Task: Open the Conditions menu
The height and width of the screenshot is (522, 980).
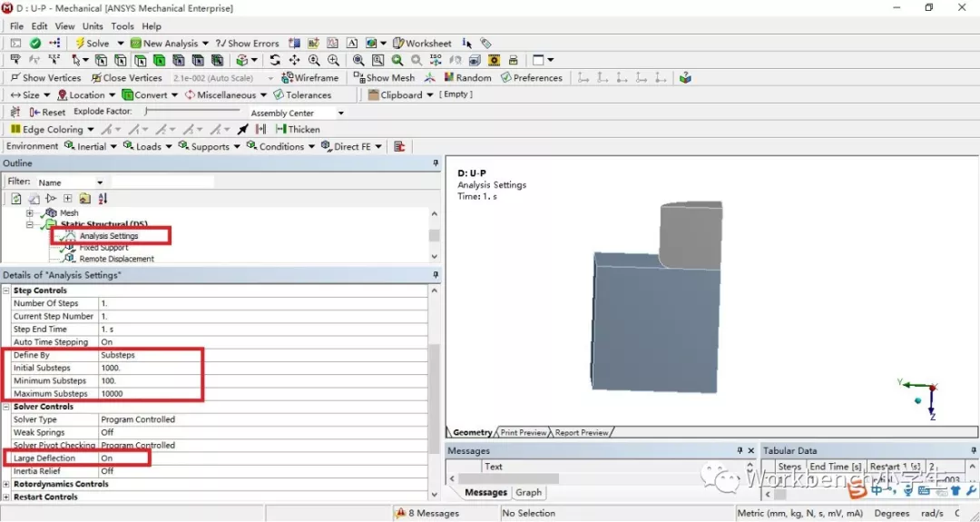Action: coord(280,146)
